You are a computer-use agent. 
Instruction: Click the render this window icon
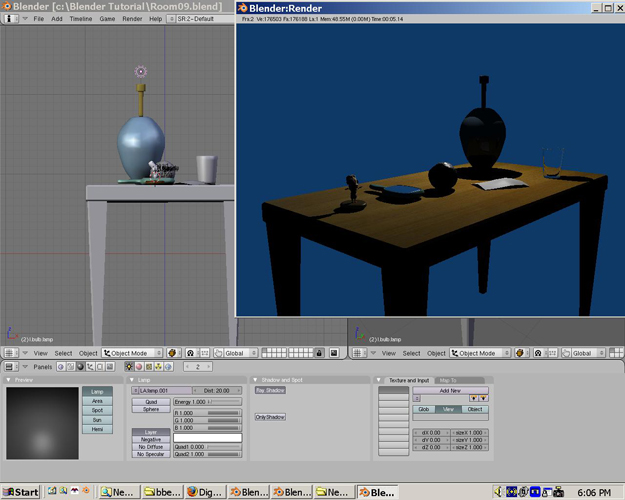tap(333, 353)
